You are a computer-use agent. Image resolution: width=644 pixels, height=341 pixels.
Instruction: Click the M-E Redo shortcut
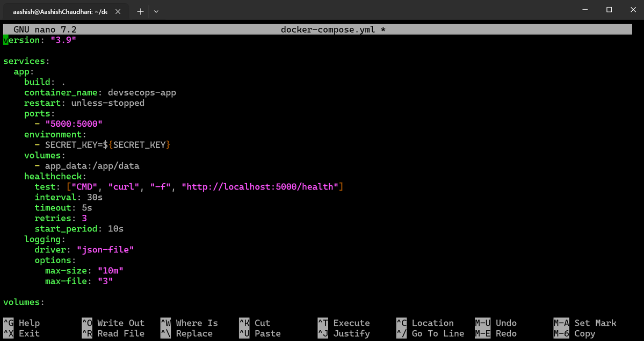[x=496, y=333]
